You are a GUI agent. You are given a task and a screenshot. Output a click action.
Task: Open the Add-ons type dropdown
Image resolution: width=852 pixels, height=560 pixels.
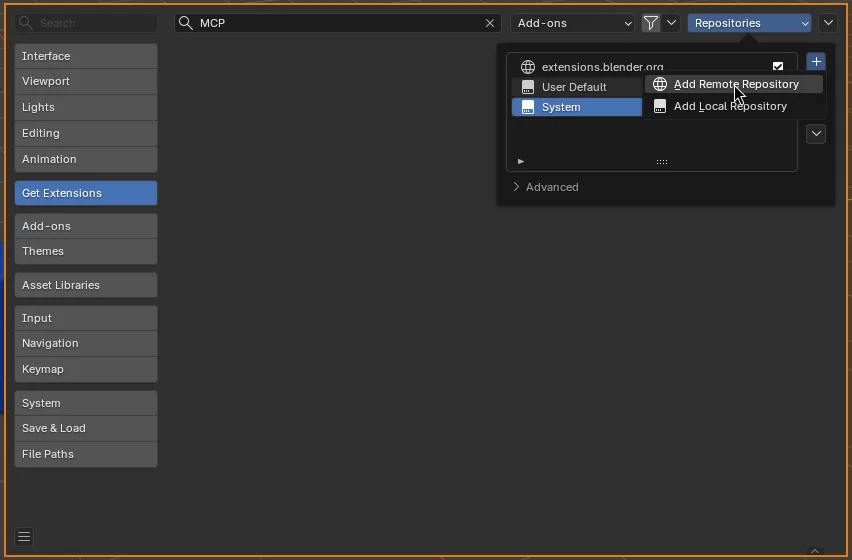pyautogui.click(x=573, y=23)
